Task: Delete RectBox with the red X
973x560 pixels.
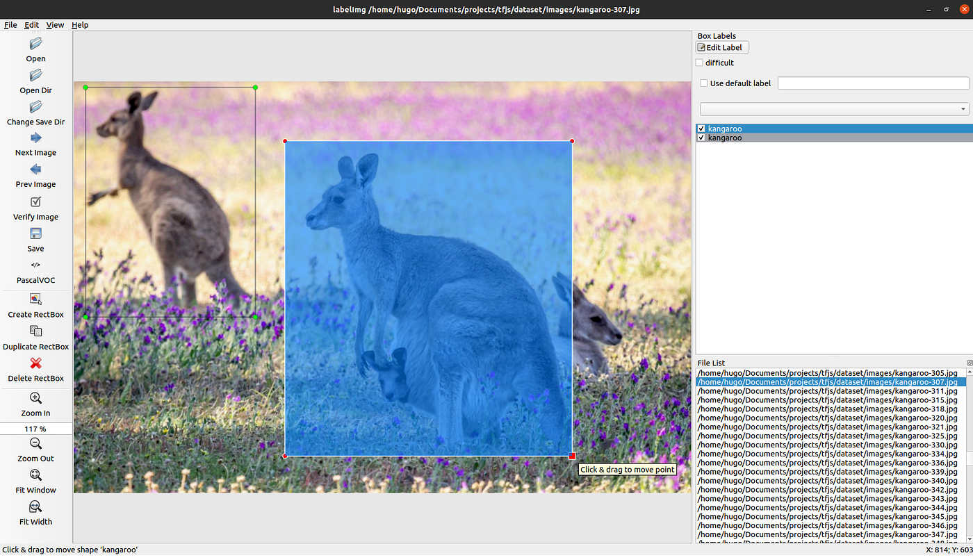Action: point(35,363)
